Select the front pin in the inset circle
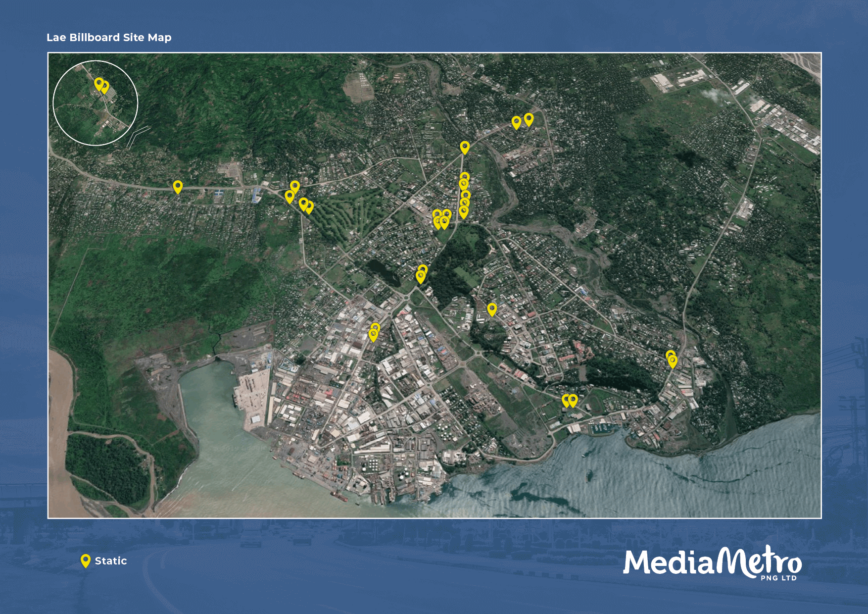Image resolution: width=868 pixels, height=614 pixels. point(99,83)
